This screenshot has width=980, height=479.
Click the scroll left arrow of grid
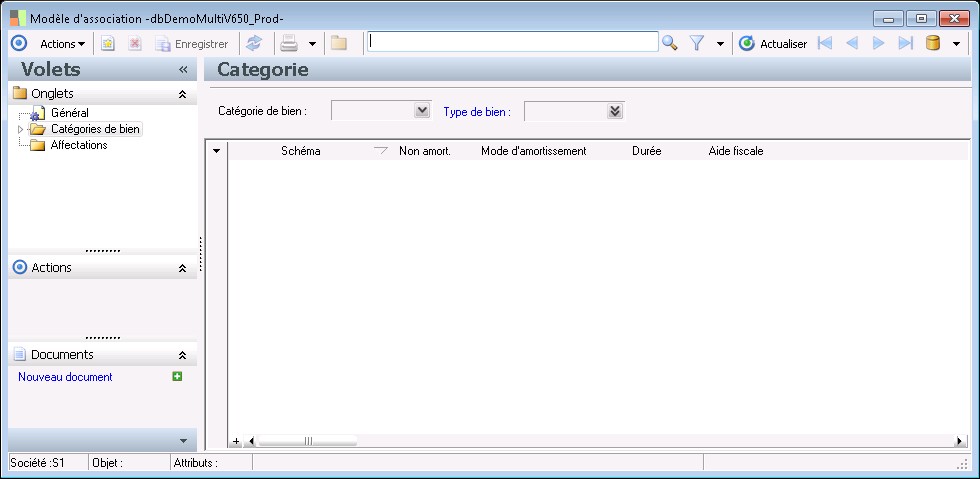pos(251,441)
